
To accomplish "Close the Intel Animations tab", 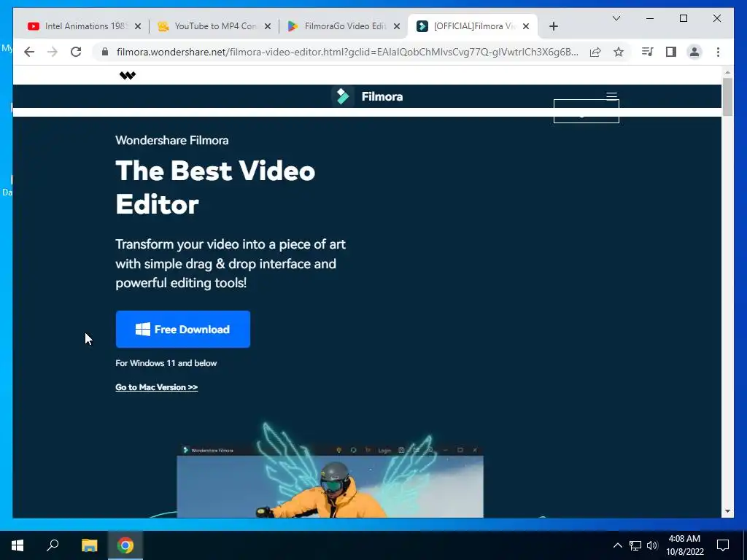I will (x=138, y=26).
